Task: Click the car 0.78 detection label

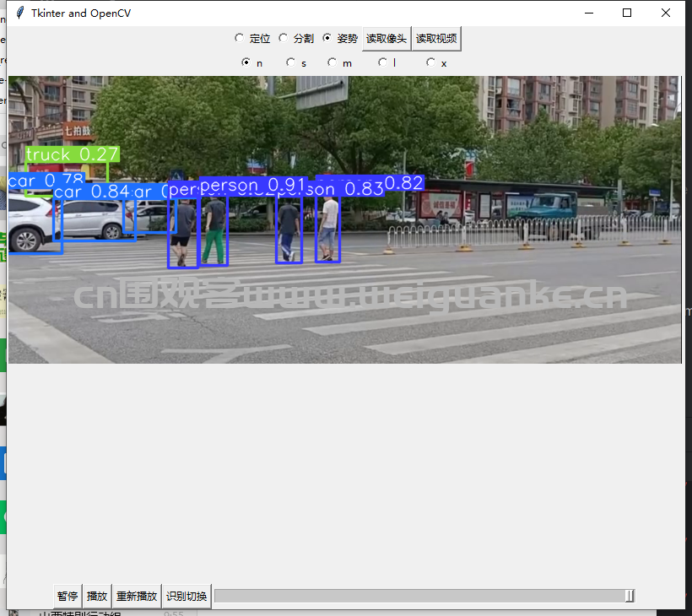Action: click(x=46, y=180)
